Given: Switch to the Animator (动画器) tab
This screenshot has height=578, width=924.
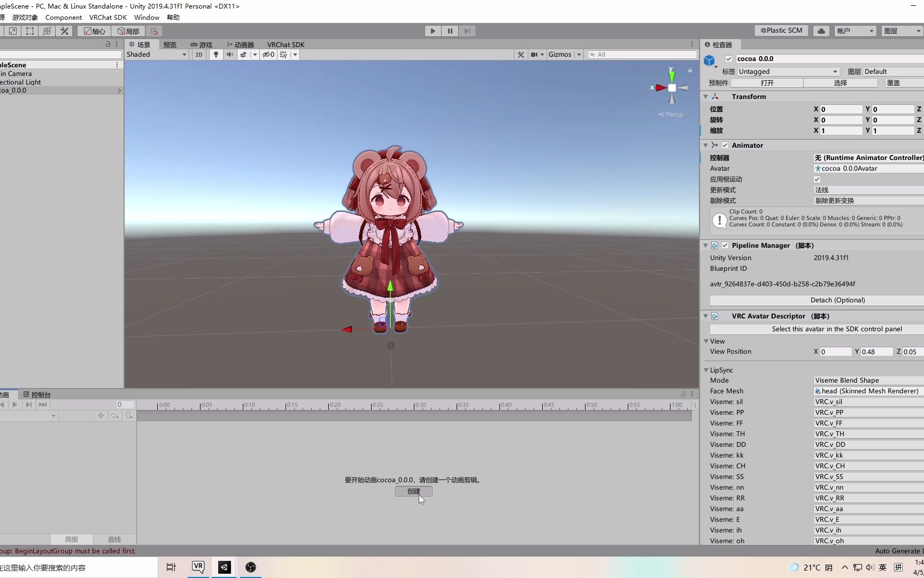Looking at the screenshot, I should (x=240, y=44).
